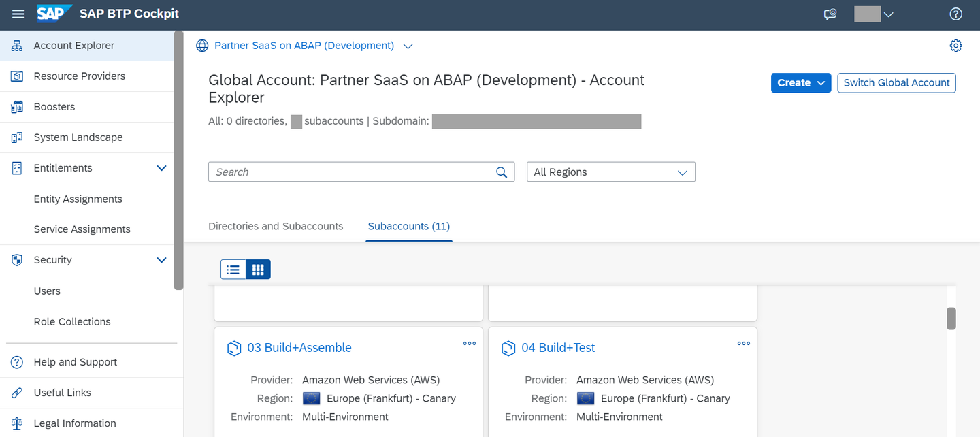The image size is (980, 437).
Task: Select Account Explorer in sidebar
Action: [x=87, y=46]
